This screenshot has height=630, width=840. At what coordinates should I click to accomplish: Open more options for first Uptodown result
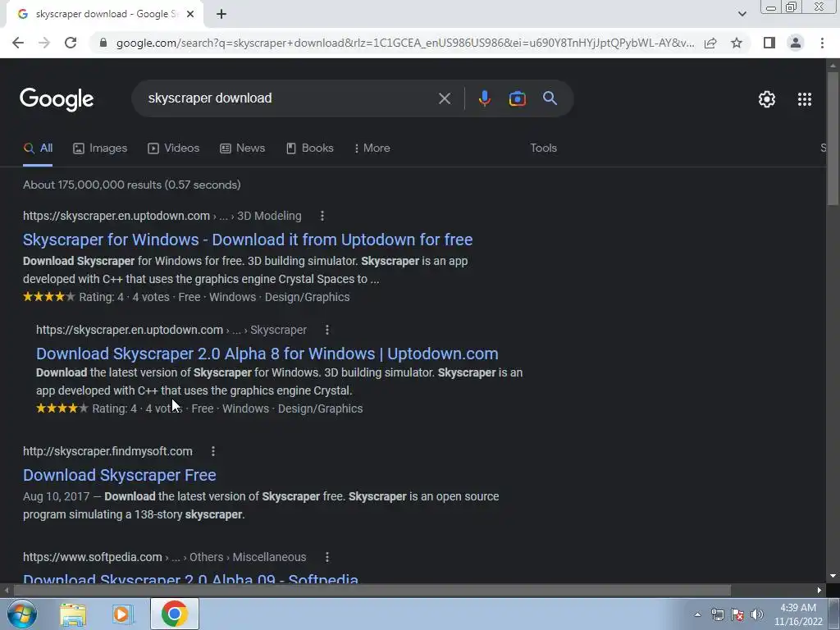coord(322,216)
